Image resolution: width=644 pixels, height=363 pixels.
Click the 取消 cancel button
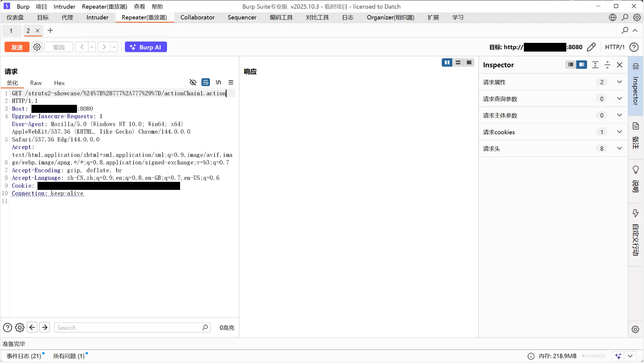coord(59,47)
